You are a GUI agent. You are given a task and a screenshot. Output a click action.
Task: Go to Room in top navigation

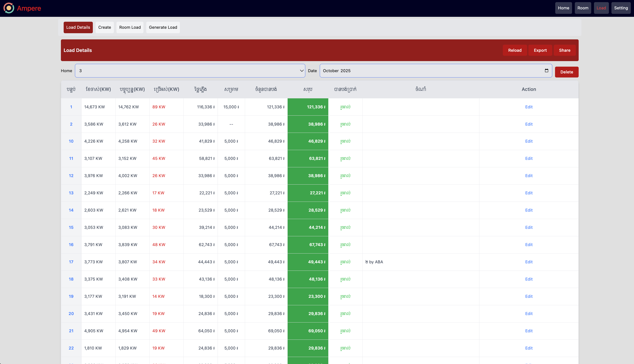tap(582, 8)
